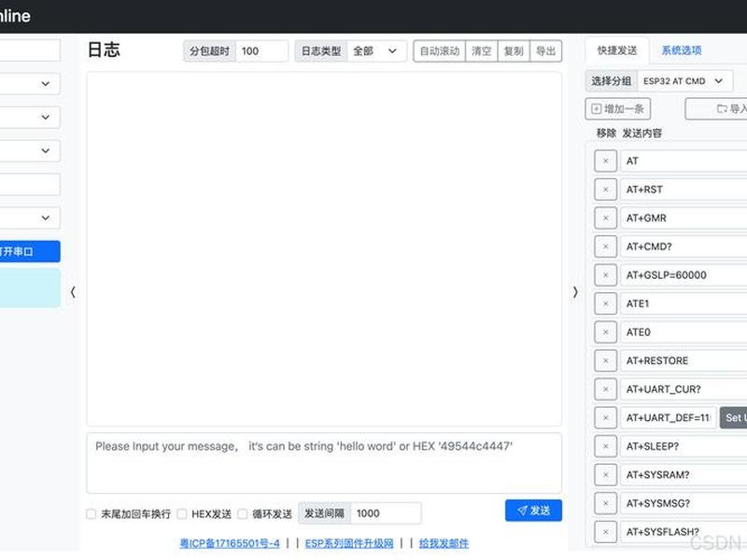Collapse the right quick-send panel chevron
The width and height of the screenshot is (747, 560).
(575, 292)
